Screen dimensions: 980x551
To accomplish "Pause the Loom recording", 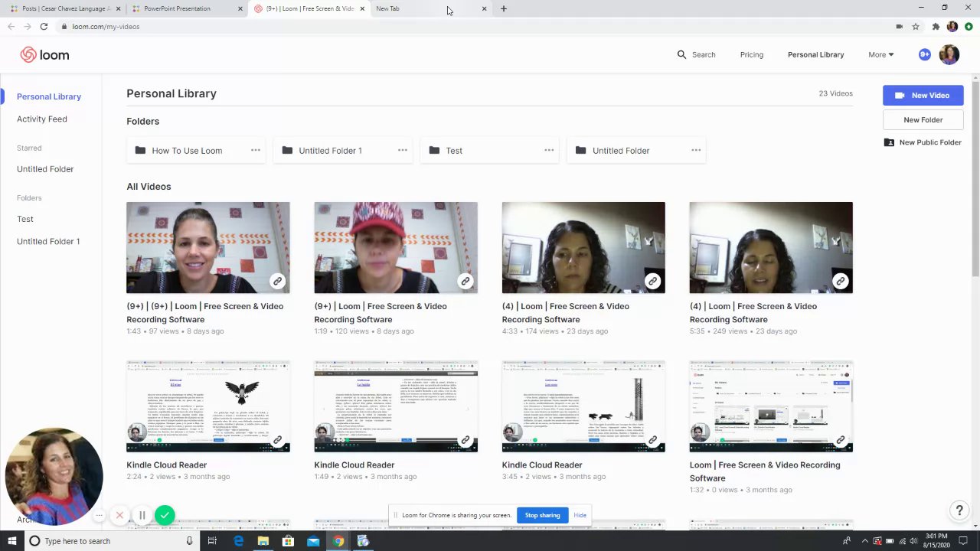I will [142, 515].
